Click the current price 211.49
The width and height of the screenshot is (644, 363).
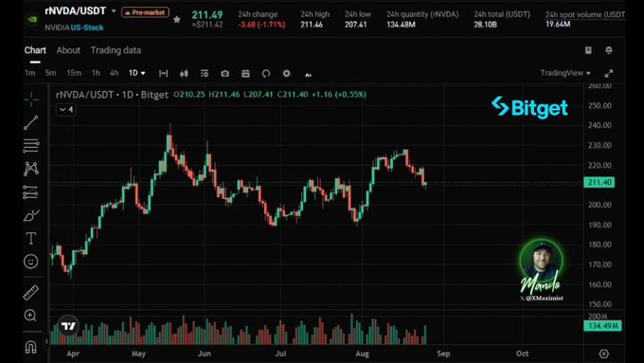207,15
